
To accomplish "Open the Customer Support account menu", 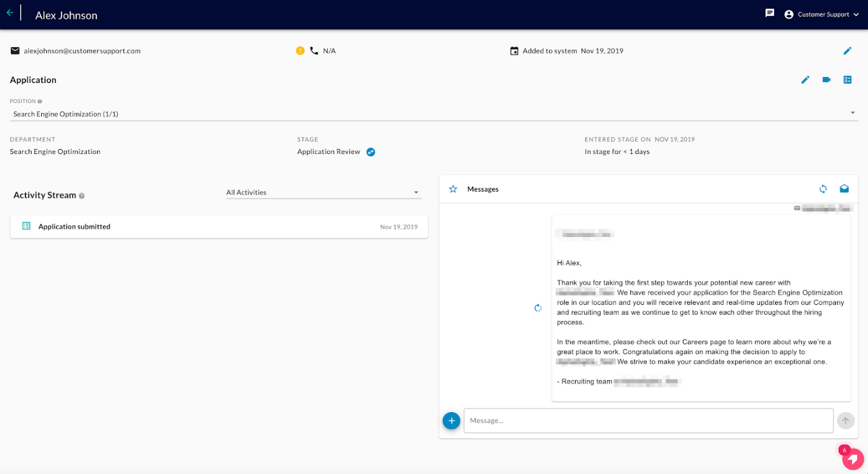I will (x=822, y=15).
